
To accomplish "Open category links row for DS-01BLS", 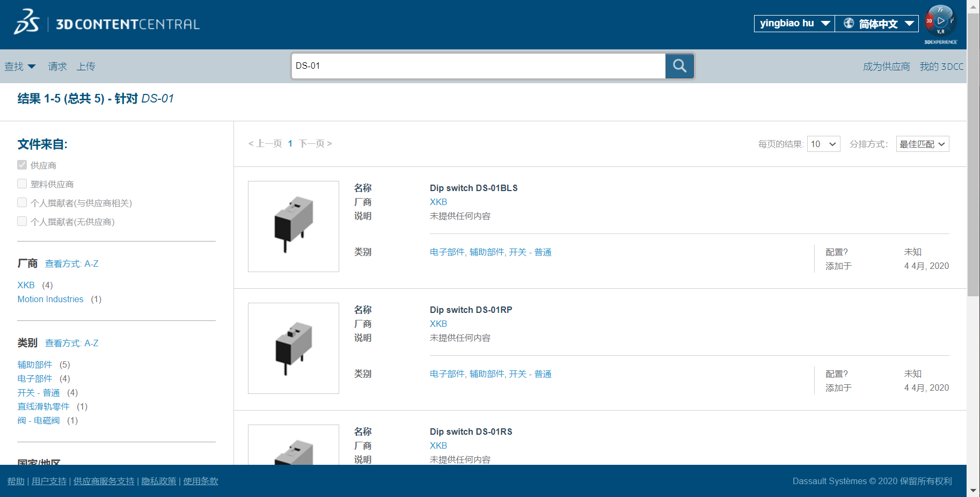I will (491, 252).
